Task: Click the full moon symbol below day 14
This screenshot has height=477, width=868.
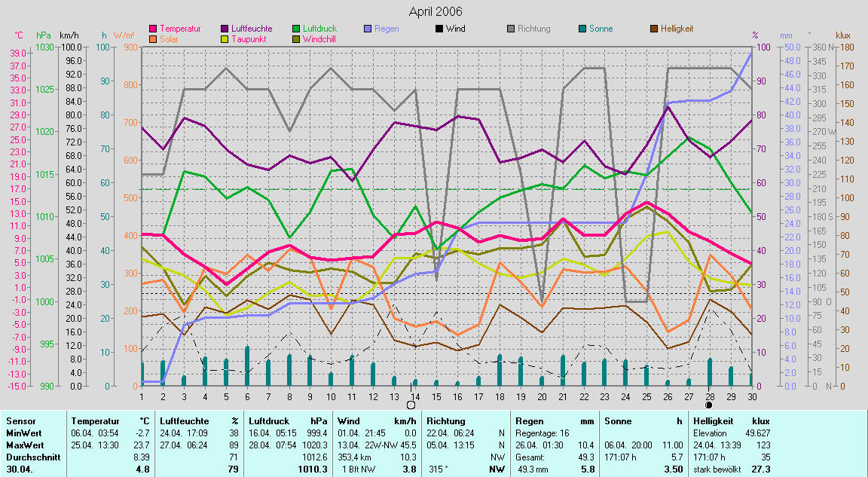Action: pos(411,405)
